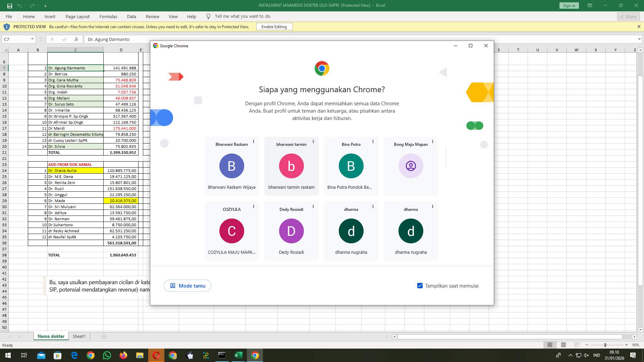Click the Share icon above the ribbon
Screen dimensions: 644x362
(x=628, y=16)
